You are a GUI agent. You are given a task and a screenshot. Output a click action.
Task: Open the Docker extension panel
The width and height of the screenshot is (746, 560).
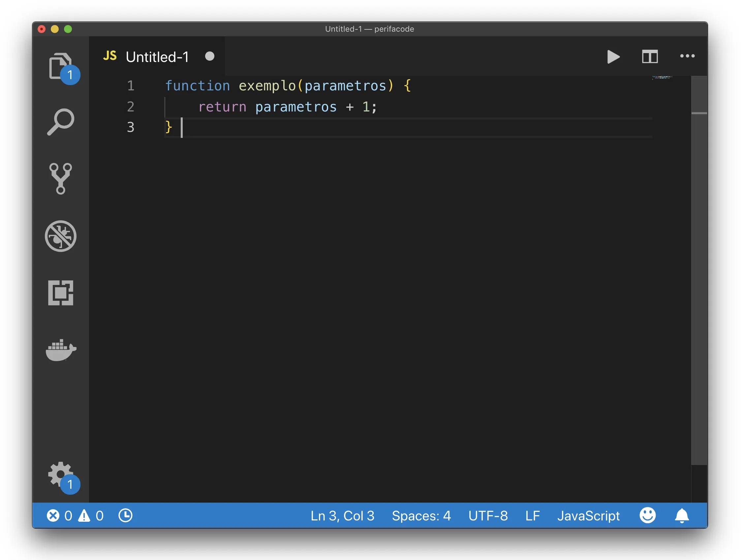pos(61,350)
